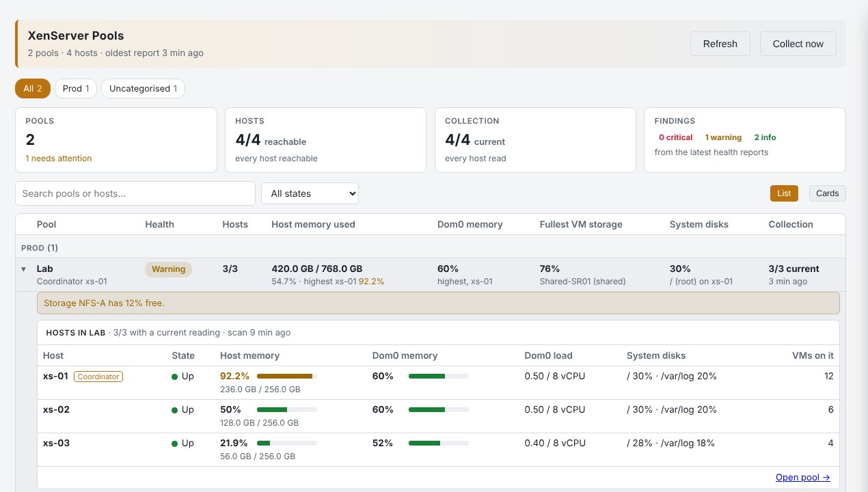Show the Uncategorised pools filter
This screenshot has width=868, height=492.
143,89
